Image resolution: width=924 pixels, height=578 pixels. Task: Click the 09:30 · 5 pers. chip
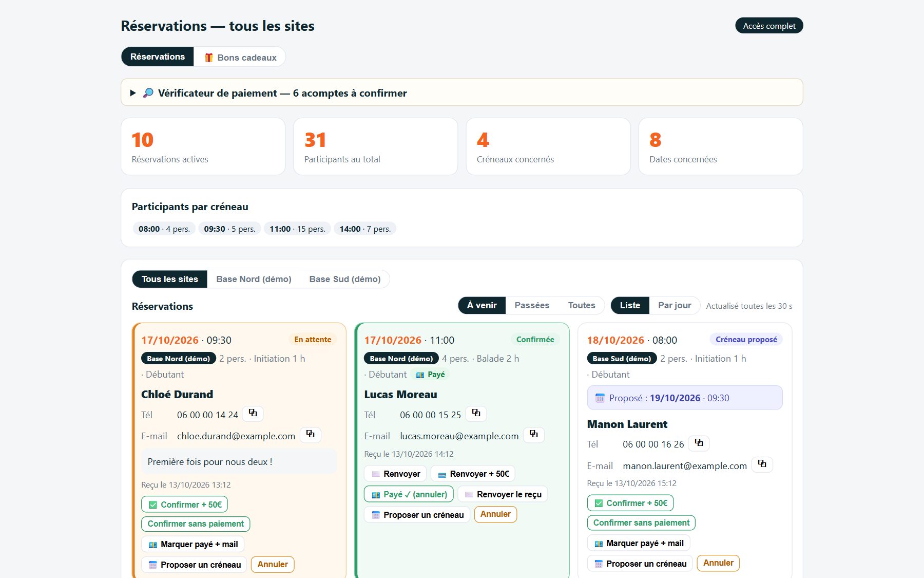(229, 229)
